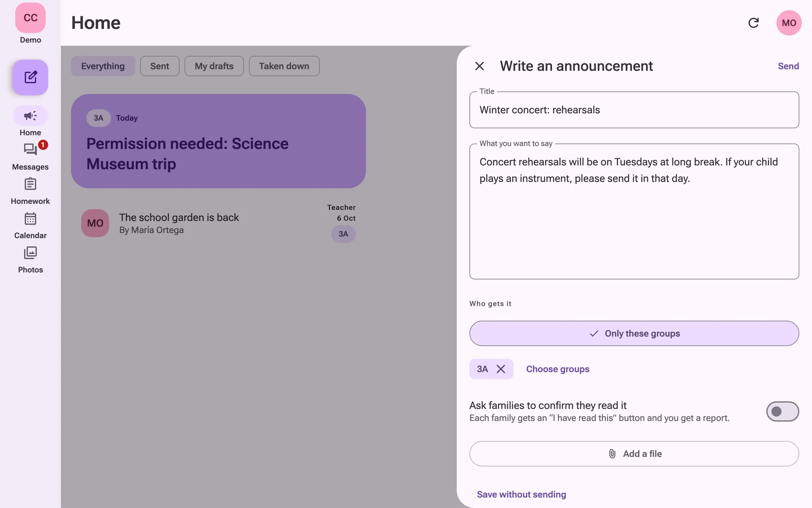Click the paperclip icon in Add a file
This screenshot has height=508, width=812.
pos(612,454)
